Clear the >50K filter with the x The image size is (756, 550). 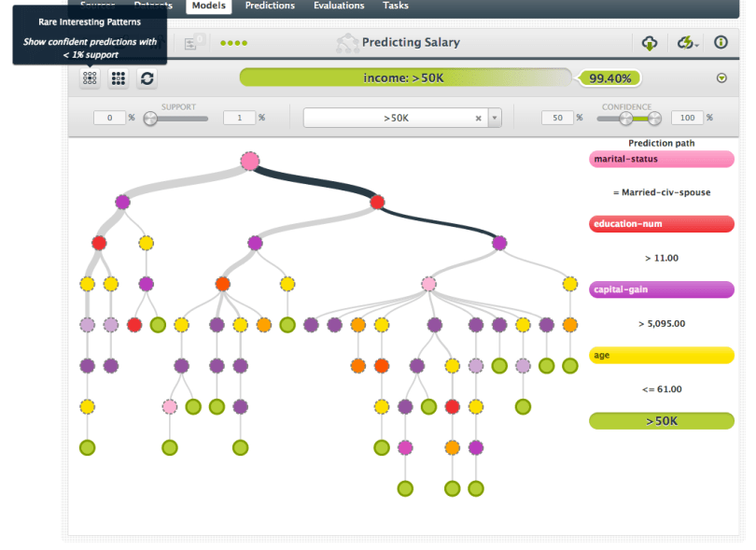point(478,119)
